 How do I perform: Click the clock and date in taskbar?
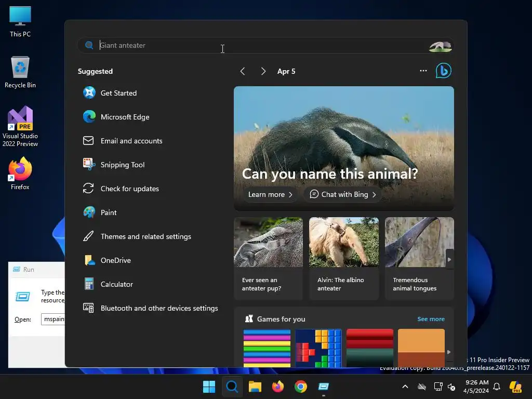[x=476, y=387]
